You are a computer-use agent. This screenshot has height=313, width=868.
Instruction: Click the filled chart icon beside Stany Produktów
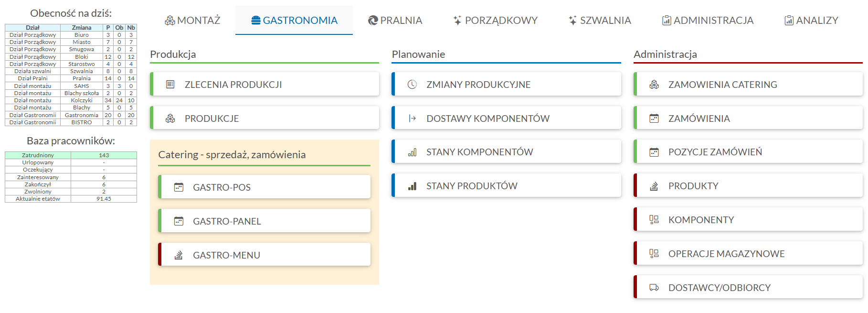click(x=412, y=186)
